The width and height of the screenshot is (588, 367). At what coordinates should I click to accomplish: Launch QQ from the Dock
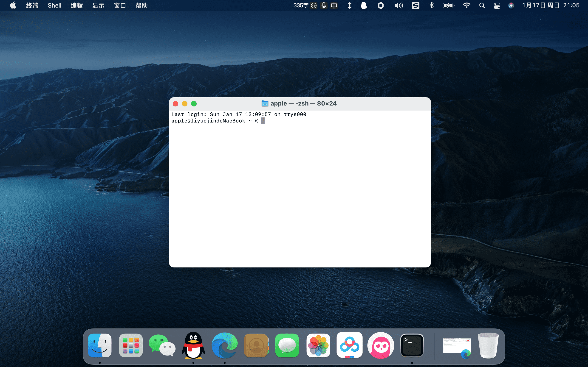tap(193, 346)
